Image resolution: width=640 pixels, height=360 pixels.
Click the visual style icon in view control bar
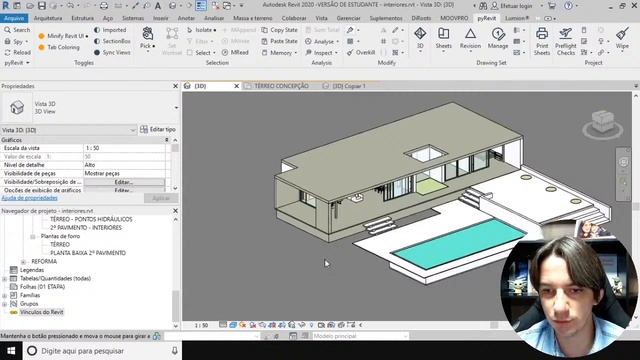click(x=233, y=325)
